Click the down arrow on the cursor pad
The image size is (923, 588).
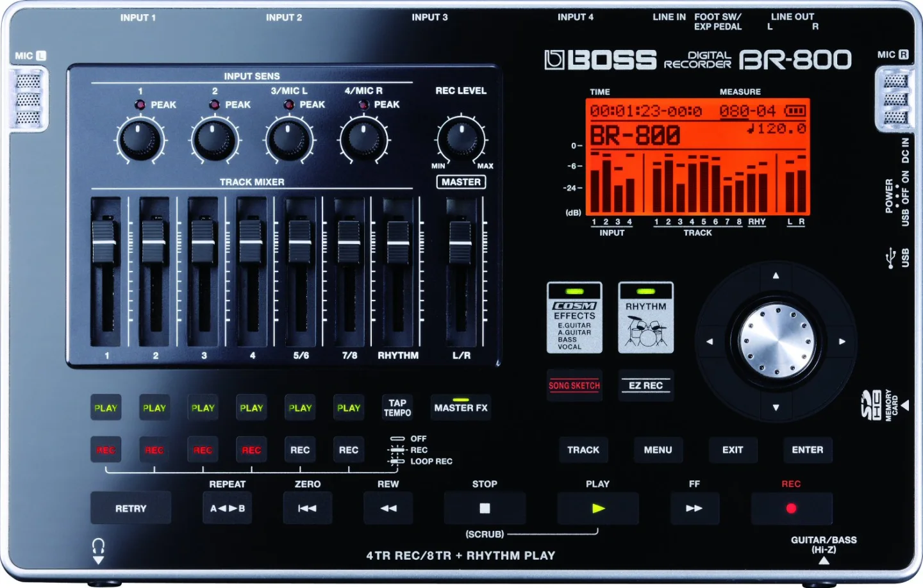(776, 407)
